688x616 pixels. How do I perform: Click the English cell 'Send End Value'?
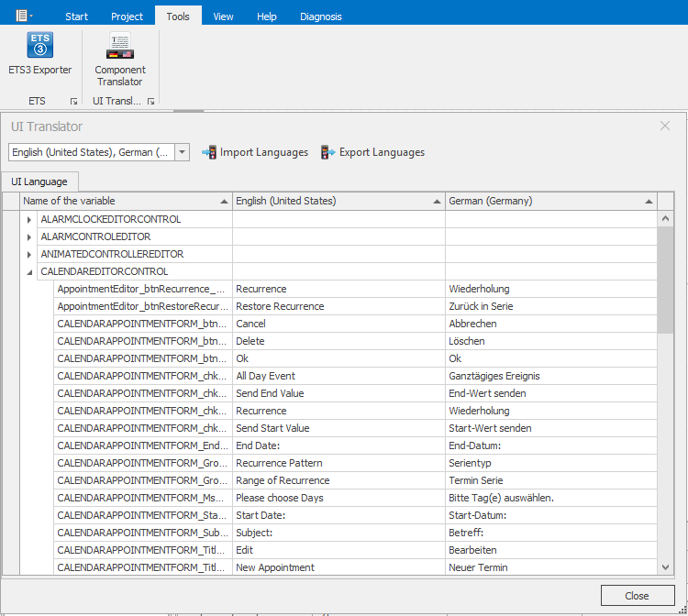338,393
